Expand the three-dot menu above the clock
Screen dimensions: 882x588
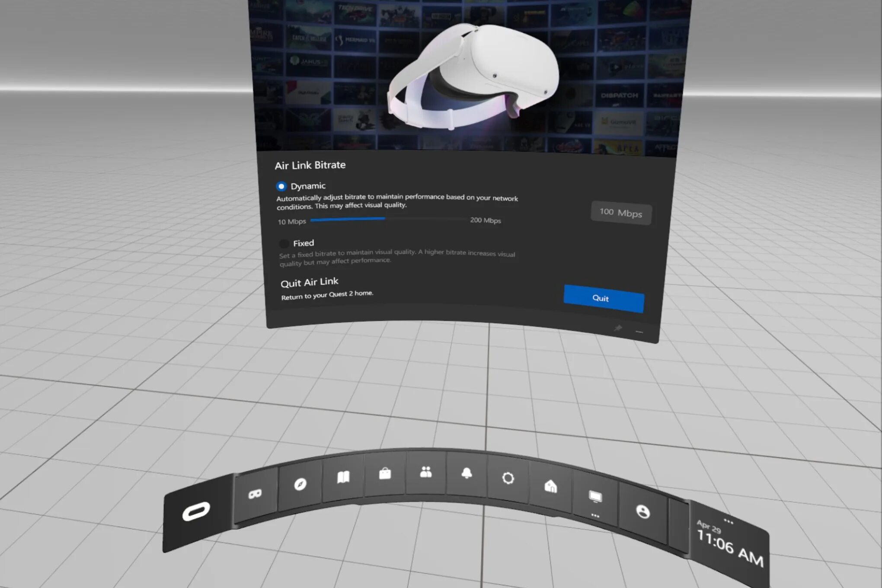click(x=728, y=521)
